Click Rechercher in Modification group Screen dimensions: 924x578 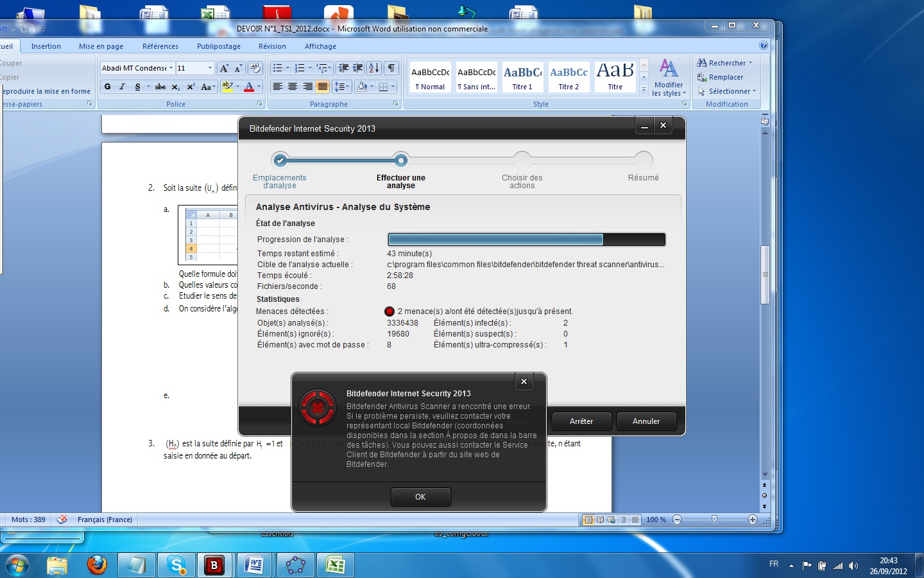[x=724, y=63]
